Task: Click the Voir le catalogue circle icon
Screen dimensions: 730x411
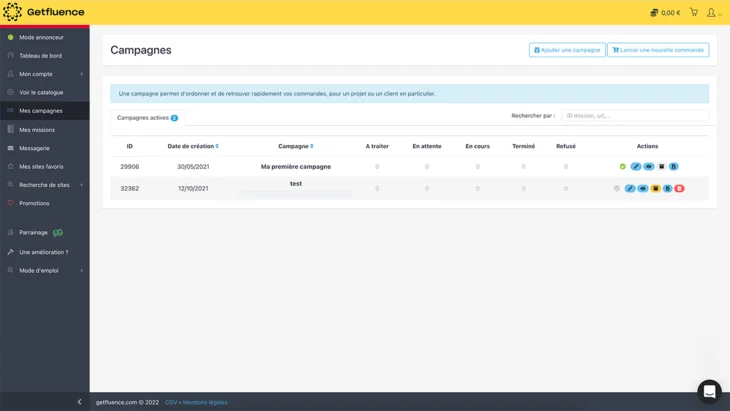Action: tap(11, 92)
